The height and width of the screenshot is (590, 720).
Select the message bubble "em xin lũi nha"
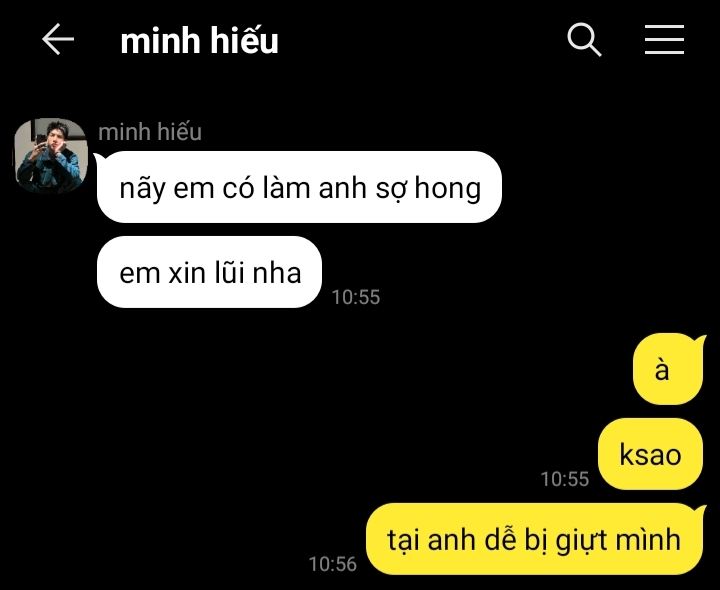tap(209, 272)
